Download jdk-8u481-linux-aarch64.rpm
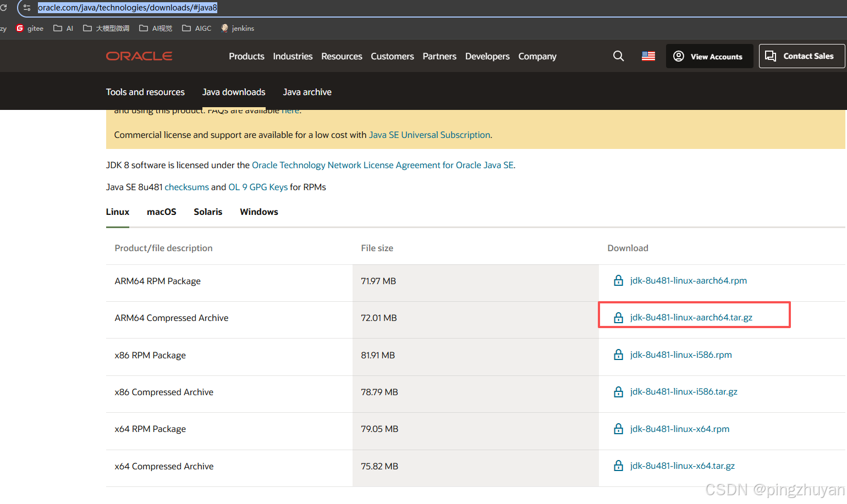 [x=689, y=280]
